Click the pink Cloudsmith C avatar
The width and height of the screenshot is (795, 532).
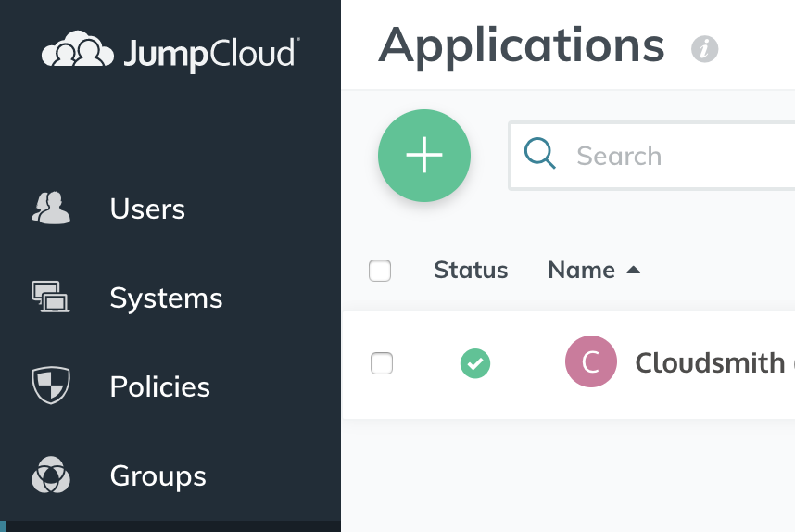click(591, 361)
